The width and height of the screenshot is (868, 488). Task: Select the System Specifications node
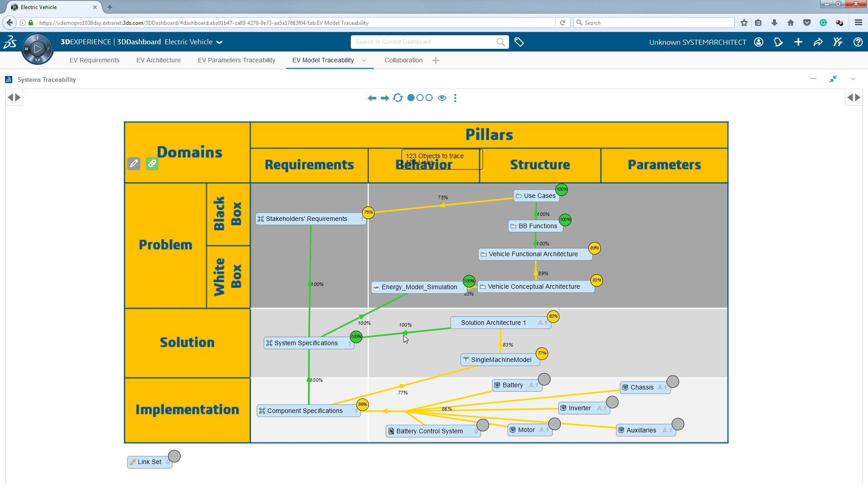coord(306,343)
